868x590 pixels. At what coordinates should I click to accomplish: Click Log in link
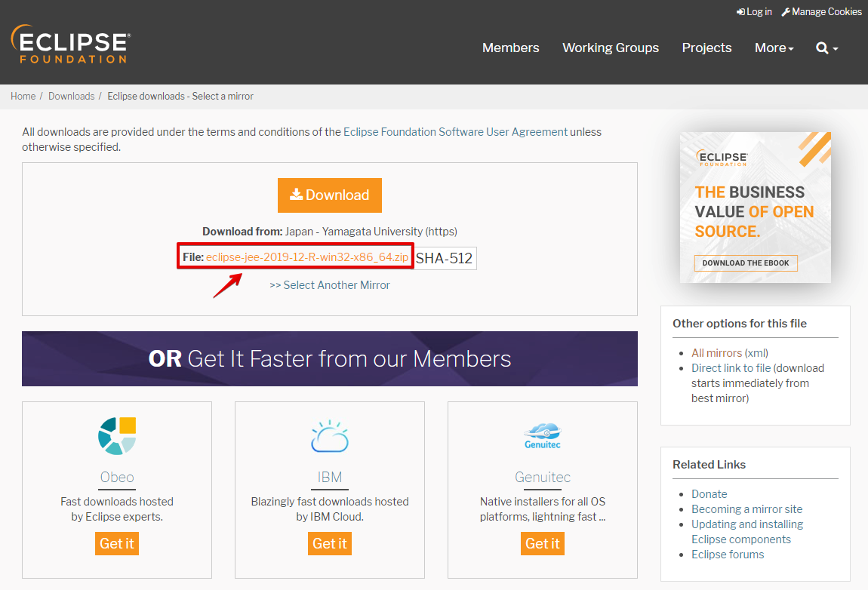tap(754, 11)
